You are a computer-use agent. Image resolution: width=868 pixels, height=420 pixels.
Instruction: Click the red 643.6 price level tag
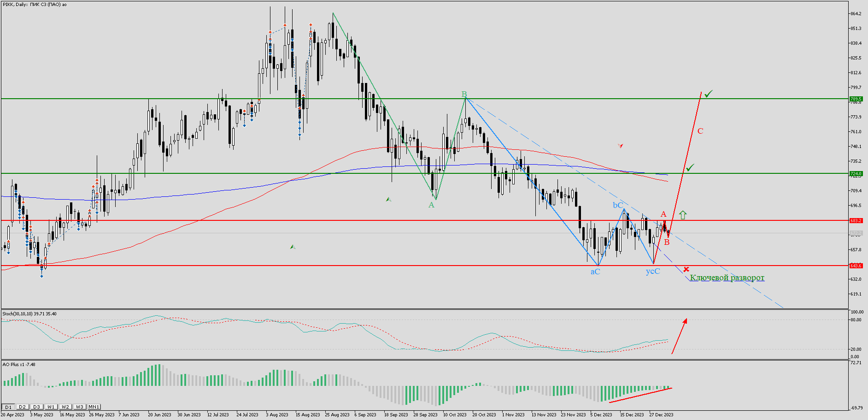tap(856, 266)
